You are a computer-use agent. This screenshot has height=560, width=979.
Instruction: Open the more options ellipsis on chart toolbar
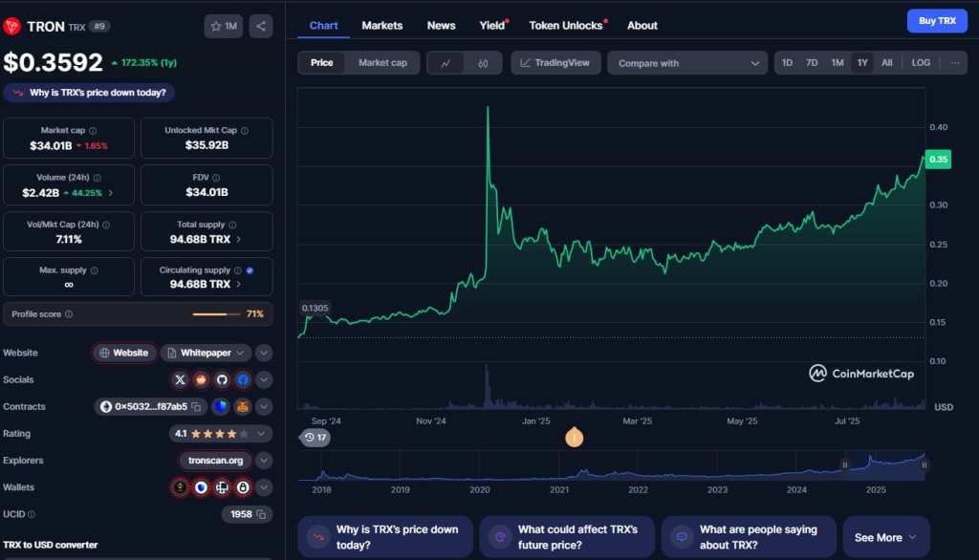(955, 62)
